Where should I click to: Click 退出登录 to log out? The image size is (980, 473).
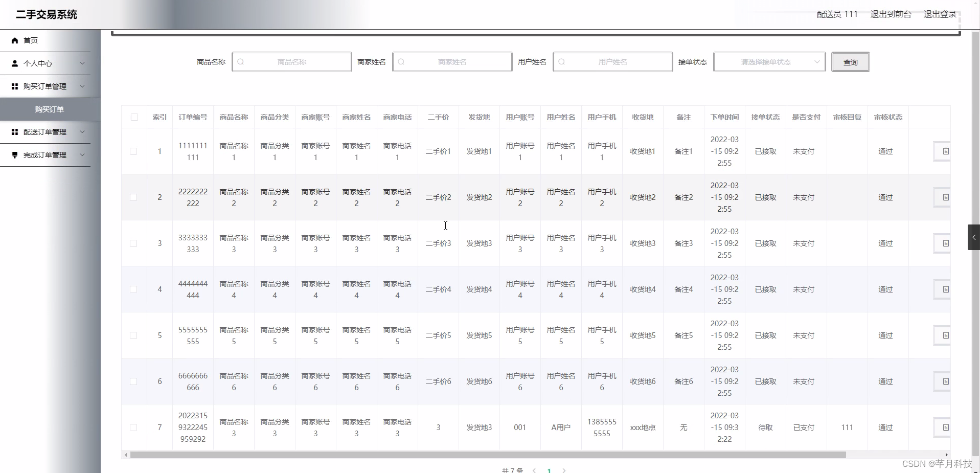940,14
